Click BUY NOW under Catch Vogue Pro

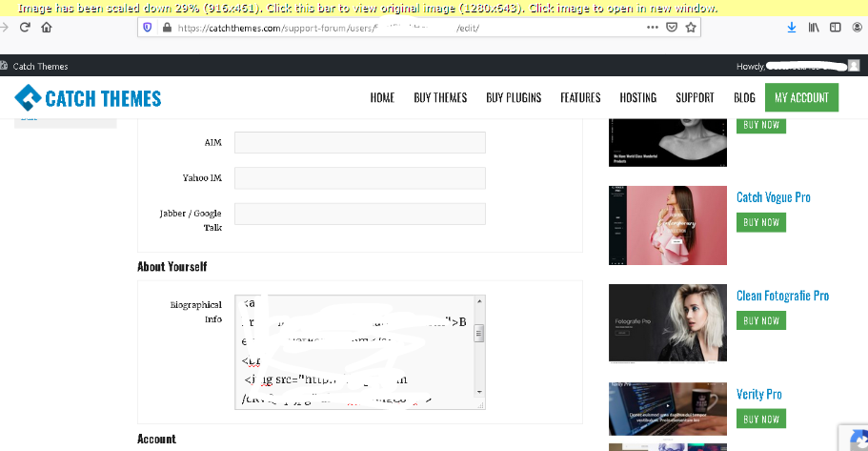tap(761, 222)
